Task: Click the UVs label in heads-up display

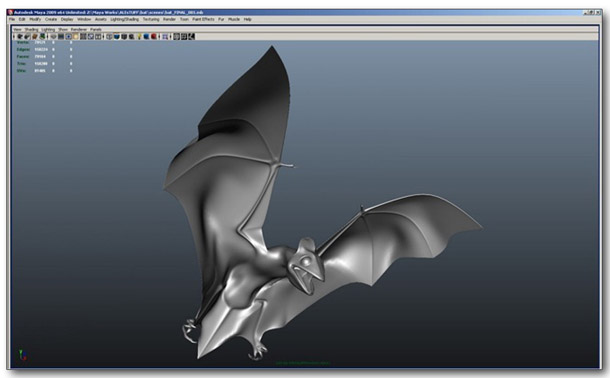Action: pos(21,71)
